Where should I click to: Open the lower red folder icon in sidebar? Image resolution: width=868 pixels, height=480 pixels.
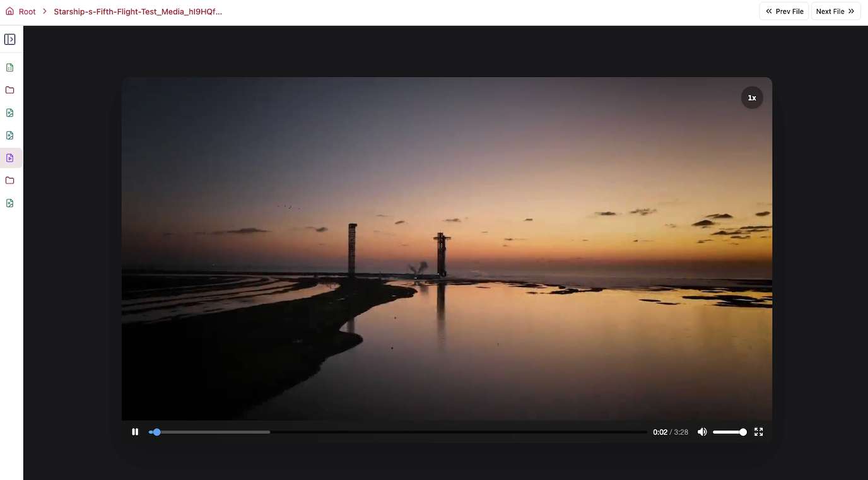[x=10, y=180]
